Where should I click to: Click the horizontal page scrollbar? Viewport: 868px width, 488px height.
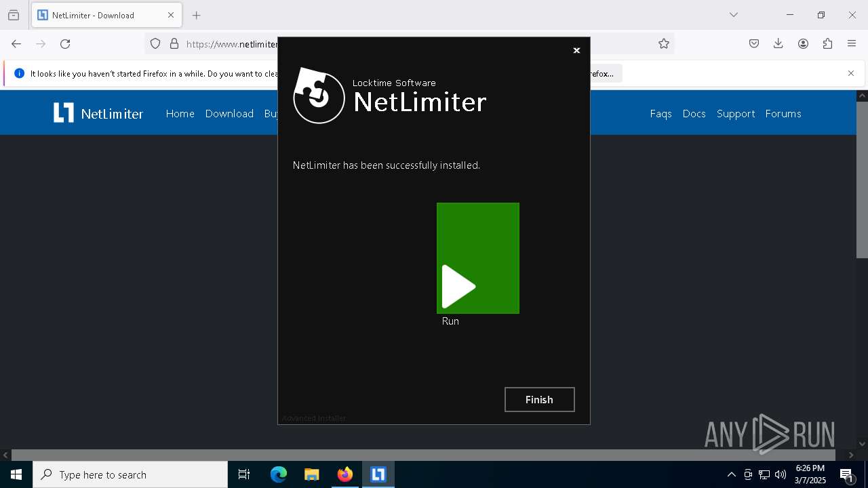[x=423, y=455]
